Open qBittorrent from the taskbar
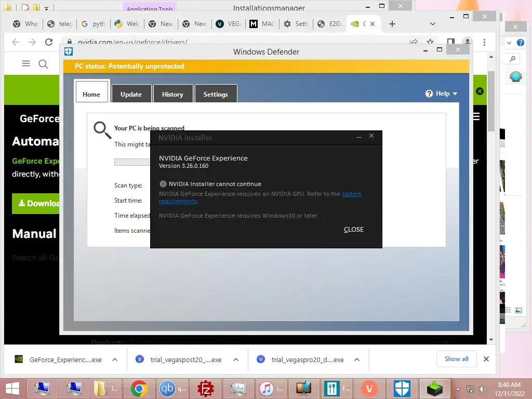 [x=172, y=389]
